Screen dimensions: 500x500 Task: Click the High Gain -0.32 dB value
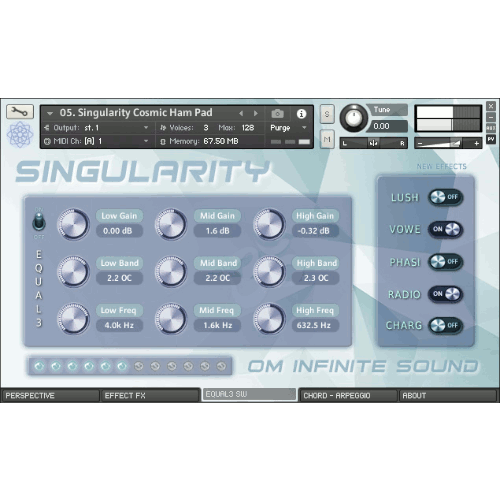point(315,231)
